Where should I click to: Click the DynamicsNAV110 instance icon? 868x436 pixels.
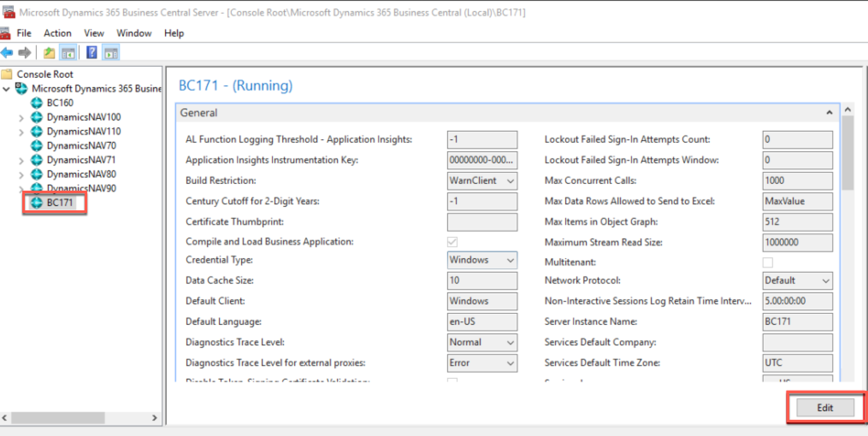[x=37, y=131]
